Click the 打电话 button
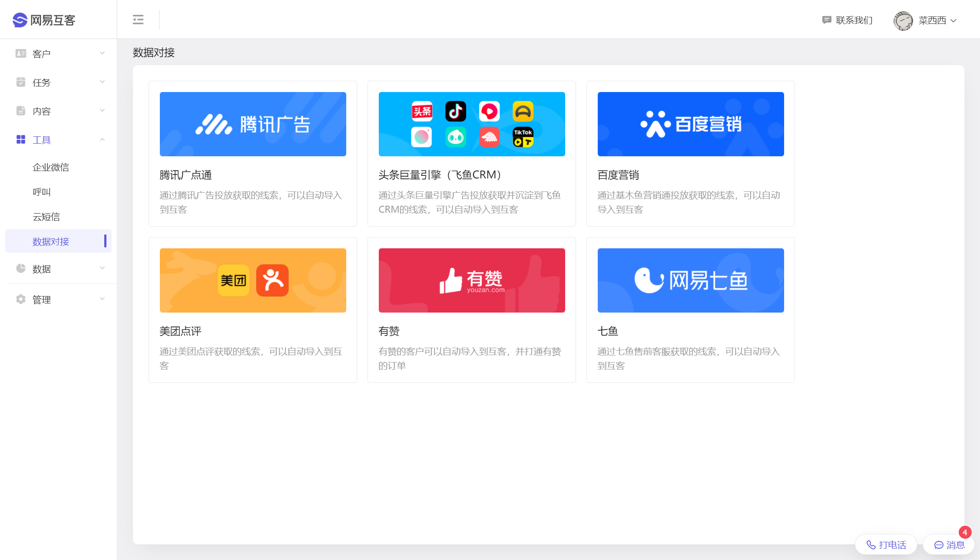980x560 pixels. [x=886, y=545]
